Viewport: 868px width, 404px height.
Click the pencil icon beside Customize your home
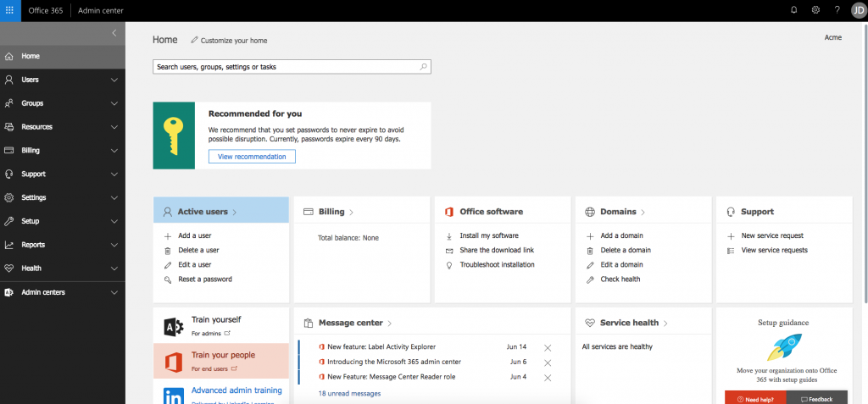(194, 40)
